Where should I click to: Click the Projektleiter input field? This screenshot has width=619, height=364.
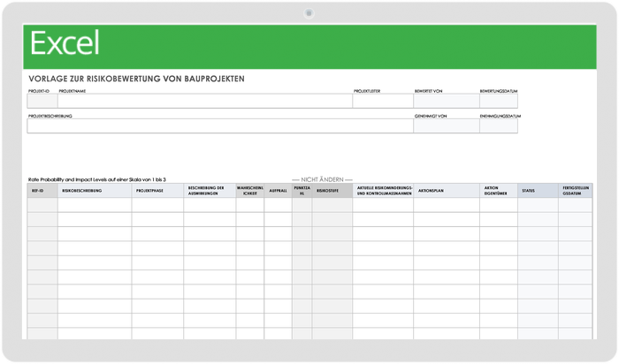click(x=383, y=101)
